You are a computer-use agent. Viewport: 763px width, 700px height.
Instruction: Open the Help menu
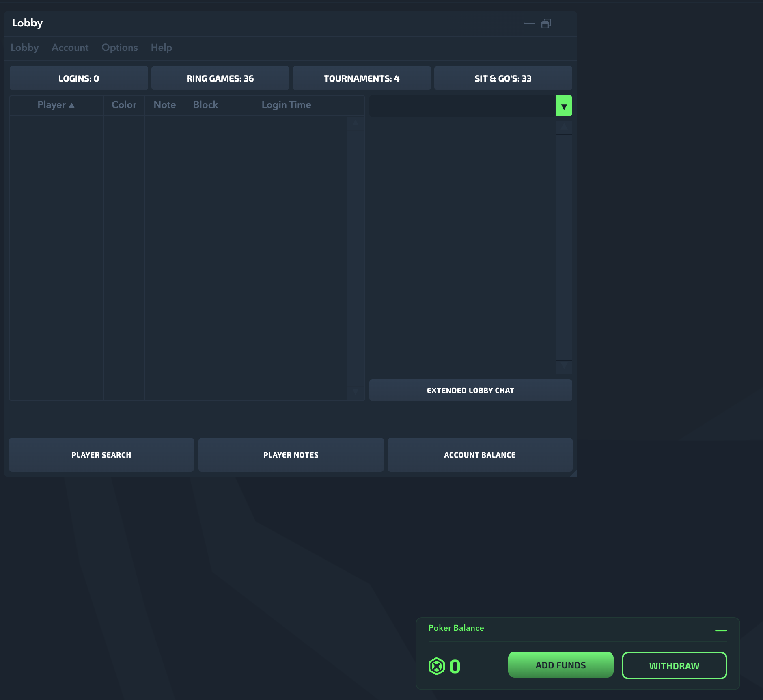[x=161, y=48]
